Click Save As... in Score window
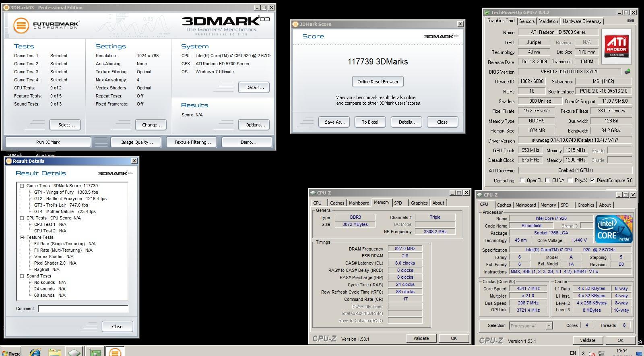 pos(334,122)
